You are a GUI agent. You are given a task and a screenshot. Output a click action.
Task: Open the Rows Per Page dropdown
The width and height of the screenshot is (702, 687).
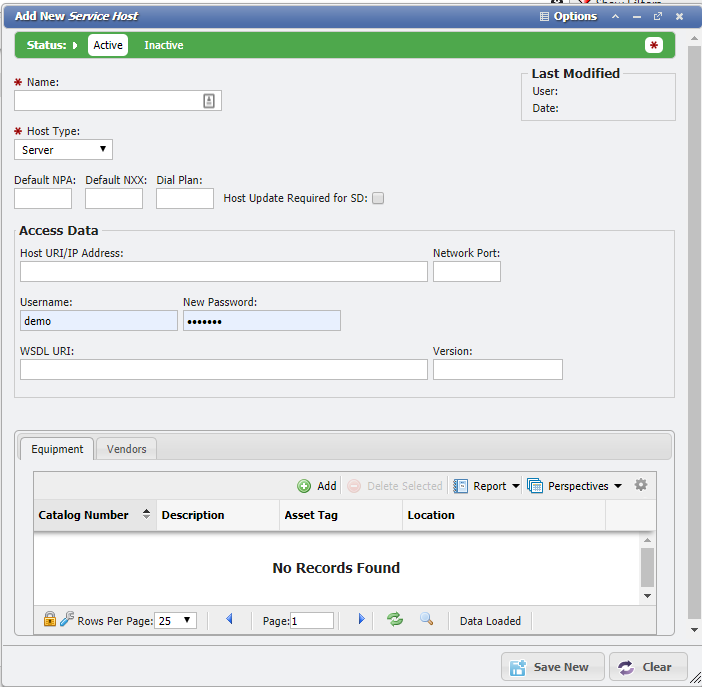coord(176,620)
